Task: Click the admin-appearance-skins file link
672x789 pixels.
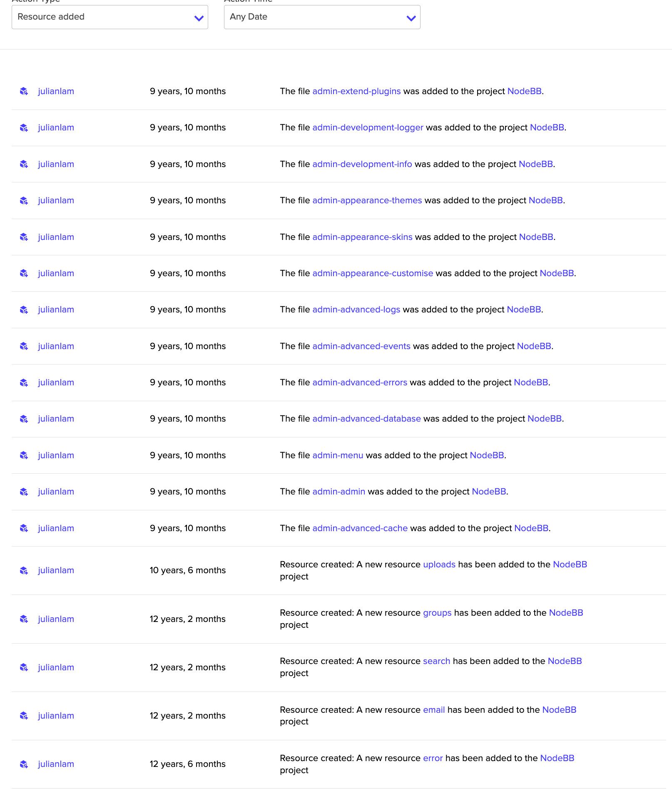Action: (x=362, y=237)
